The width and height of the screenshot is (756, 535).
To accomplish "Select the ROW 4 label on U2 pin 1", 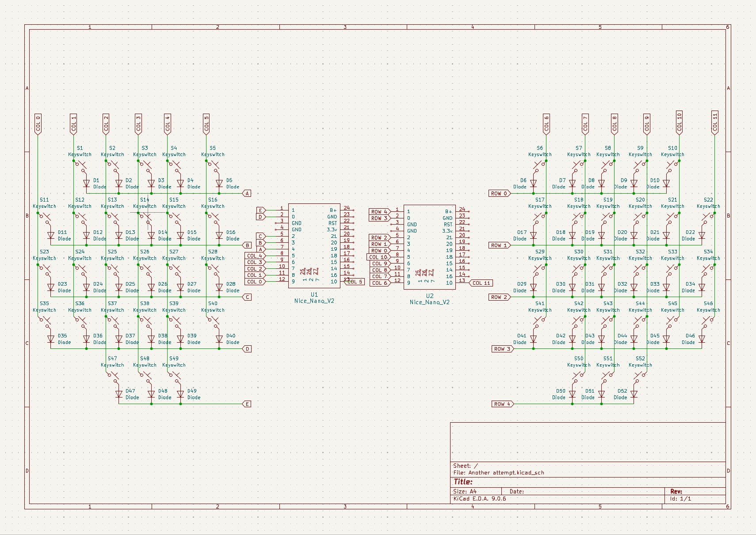I will [380, 212].
